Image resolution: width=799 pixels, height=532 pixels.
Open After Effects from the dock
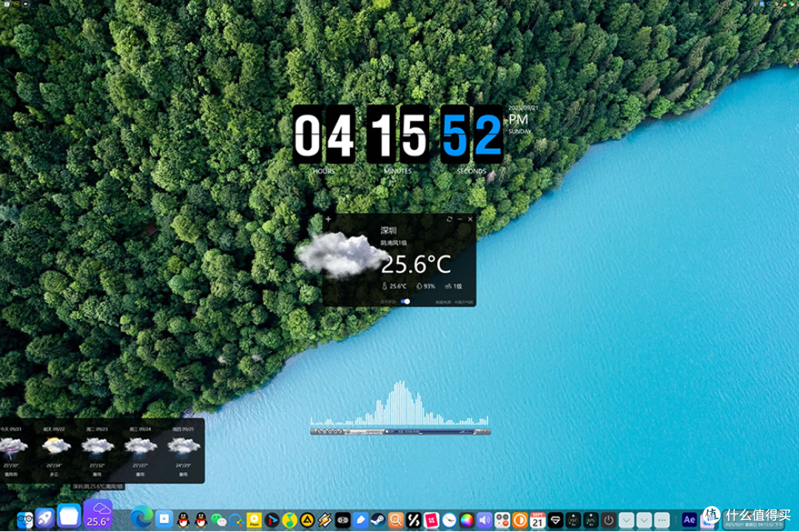coord(689,519)
